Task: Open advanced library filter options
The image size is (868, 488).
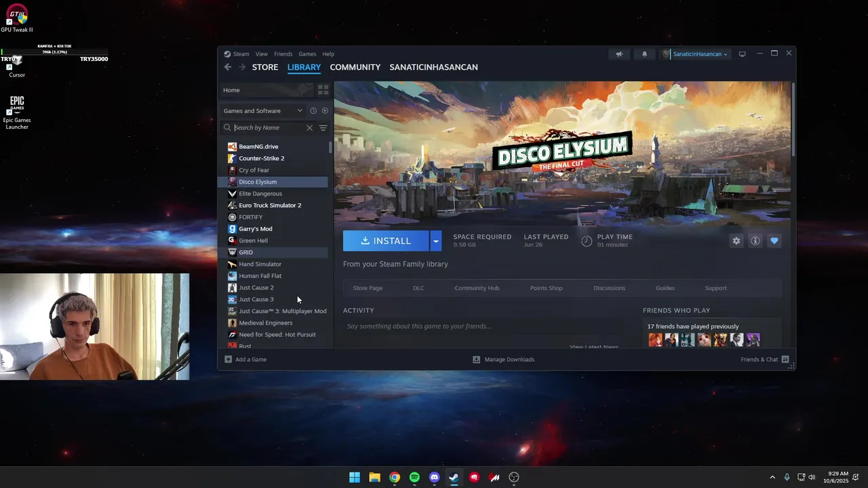Action: pyautogui.click(x=323, y=127)
